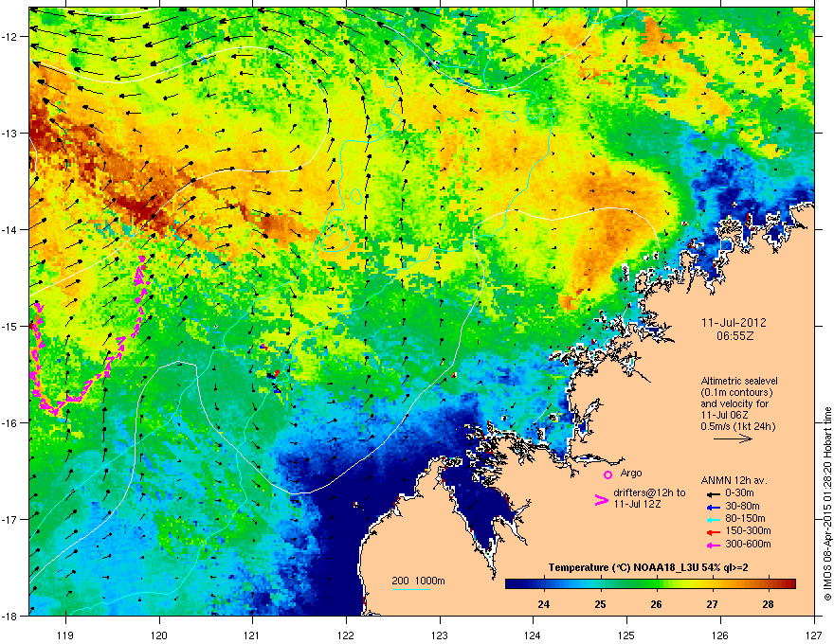Click the magenta drifter arrowhead legend symbol
The height and width of the screenshot is (644, 834).
click(x=601, y=500)
